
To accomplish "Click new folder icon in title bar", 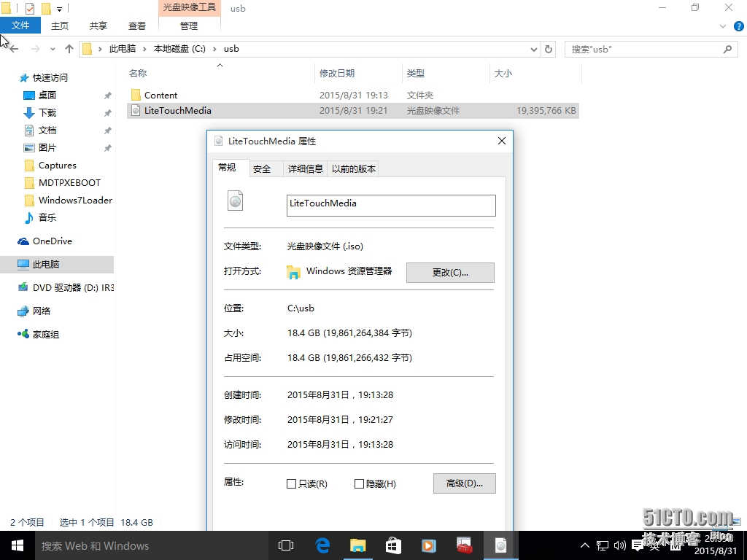I will point(46,8).
